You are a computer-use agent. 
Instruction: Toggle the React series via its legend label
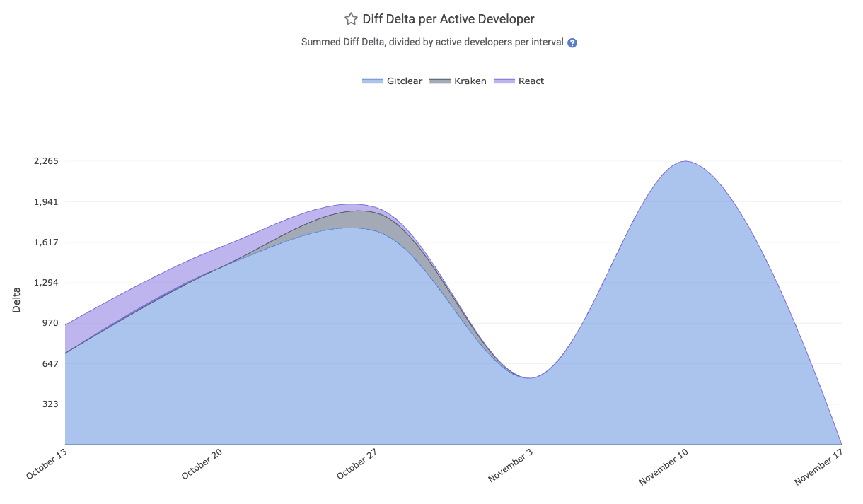[531, 81]
